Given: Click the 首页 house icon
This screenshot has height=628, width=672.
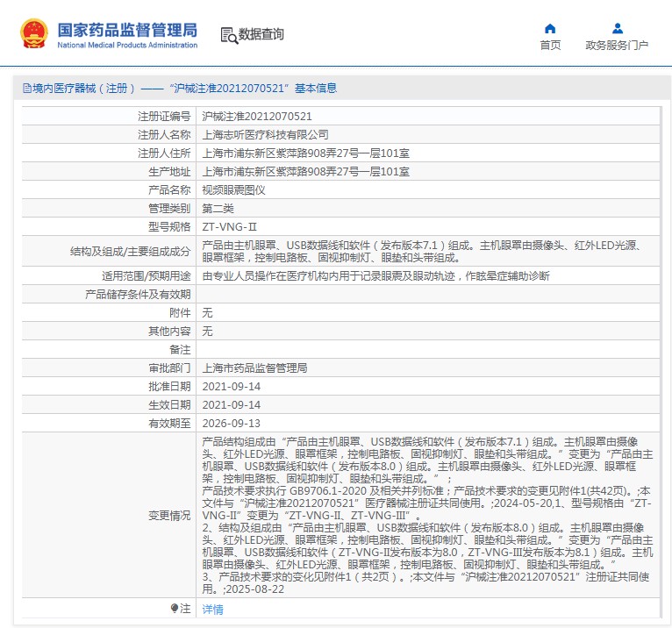Looking at the screenshot, I should [x=550, y=28].
